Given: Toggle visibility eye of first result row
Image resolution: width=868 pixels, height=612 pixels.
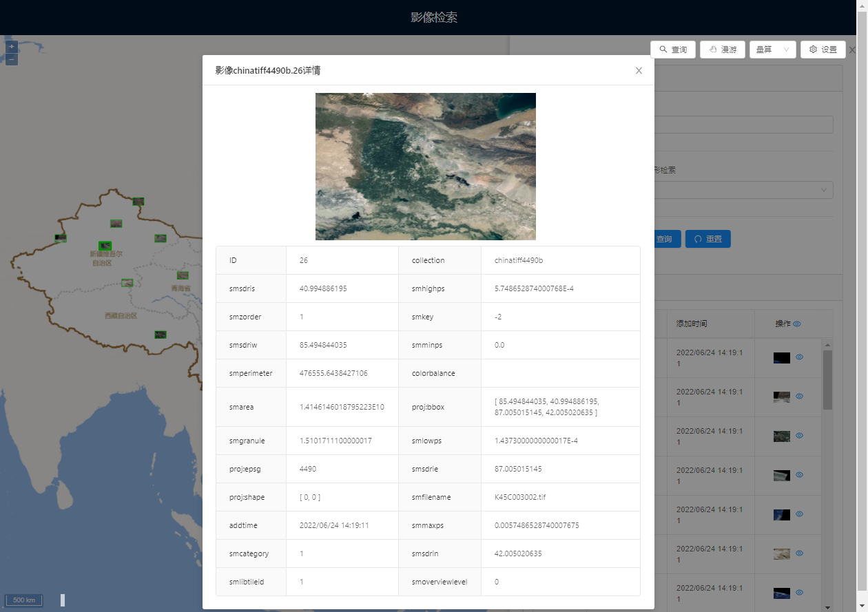Looking at the screenshot, I should coord(800,357).
